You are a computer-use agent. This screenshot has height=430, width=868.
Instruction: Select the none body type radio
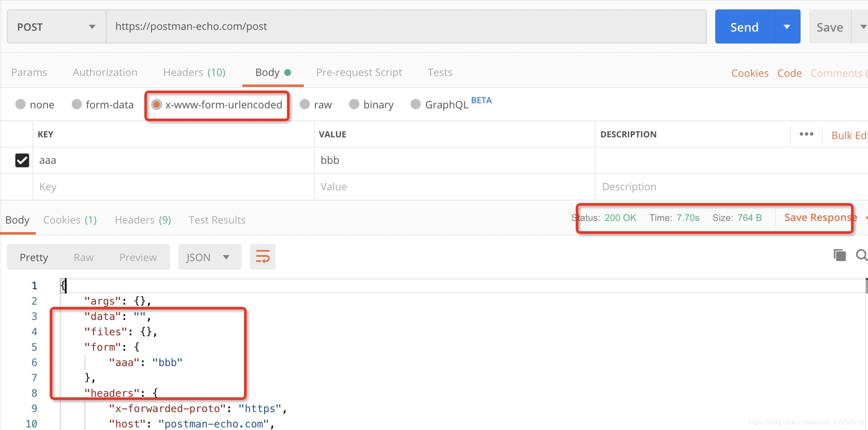click(x=20, y=104)
